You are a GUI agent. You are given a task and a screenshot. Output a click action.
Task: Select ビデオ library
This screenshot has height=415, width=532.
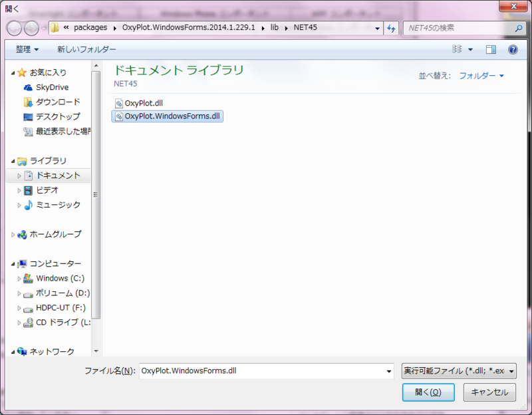(47, 190)
